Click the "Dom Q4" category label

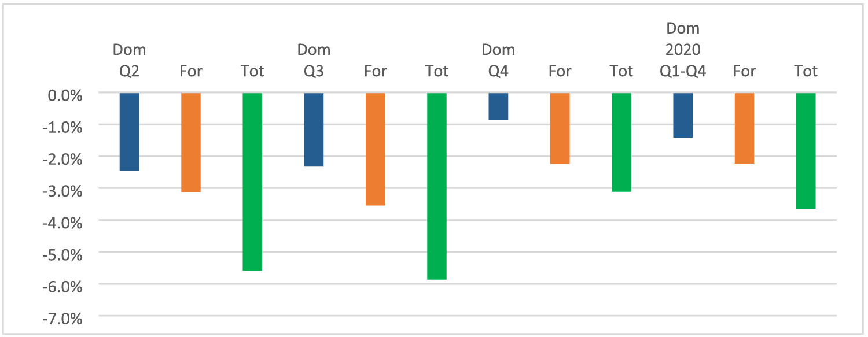498,61
